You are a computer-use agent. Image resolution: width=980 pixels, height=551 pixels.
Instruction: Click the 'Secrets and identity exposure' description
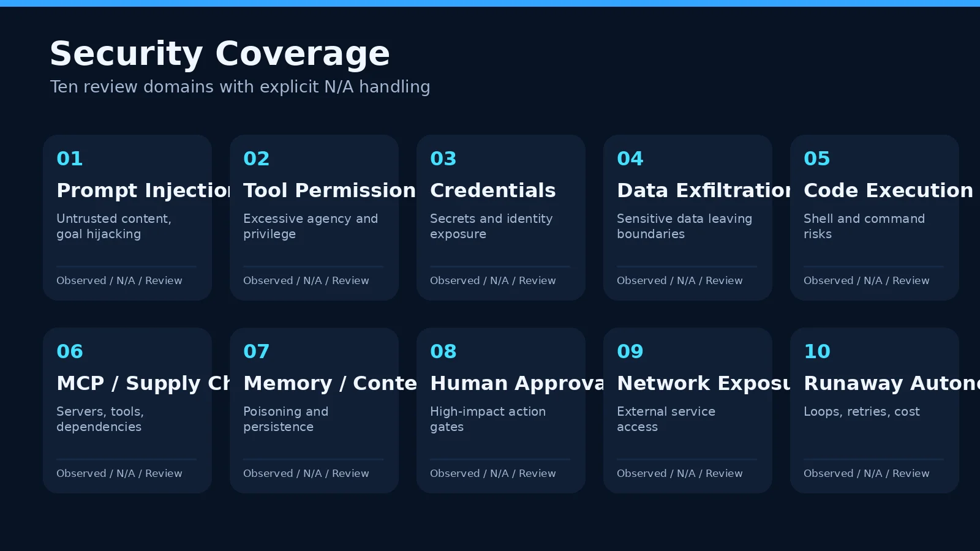(x=491, y=226)
